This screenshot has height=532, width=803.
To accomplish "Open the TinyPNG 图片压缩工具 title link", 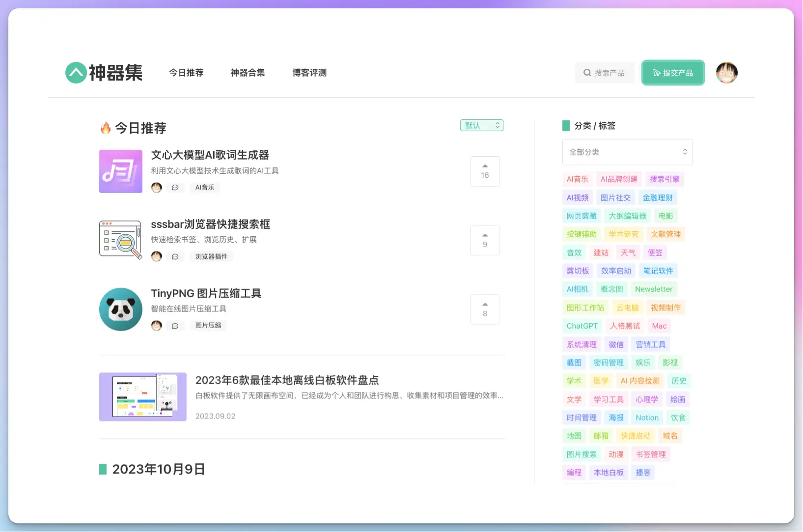I will click(x=206, y=293).
